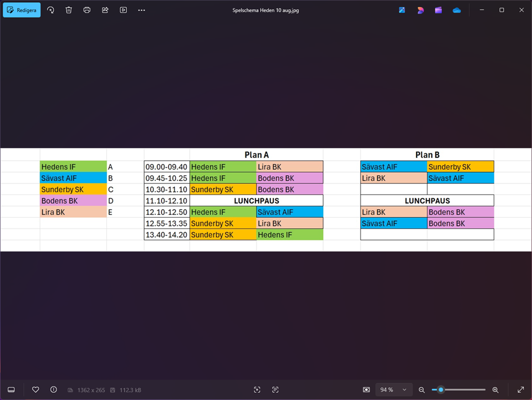Click the visual search scan icon

click(257, 389)
